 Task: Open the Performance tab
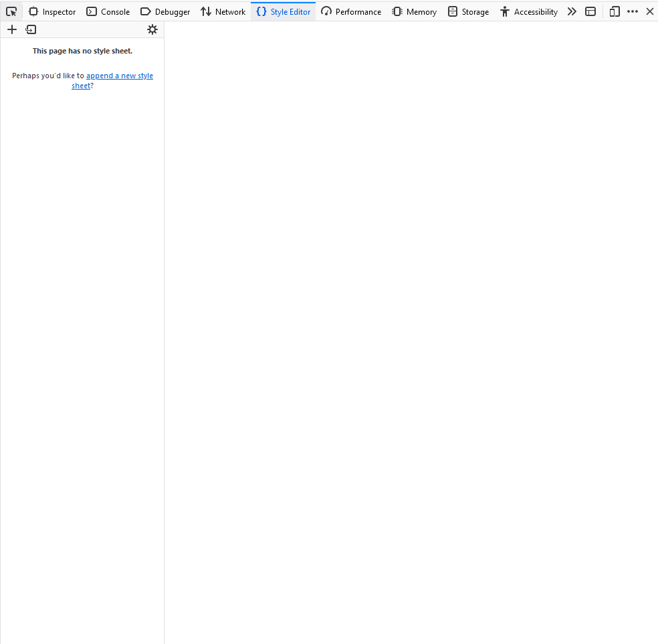[x=351, y=12]
